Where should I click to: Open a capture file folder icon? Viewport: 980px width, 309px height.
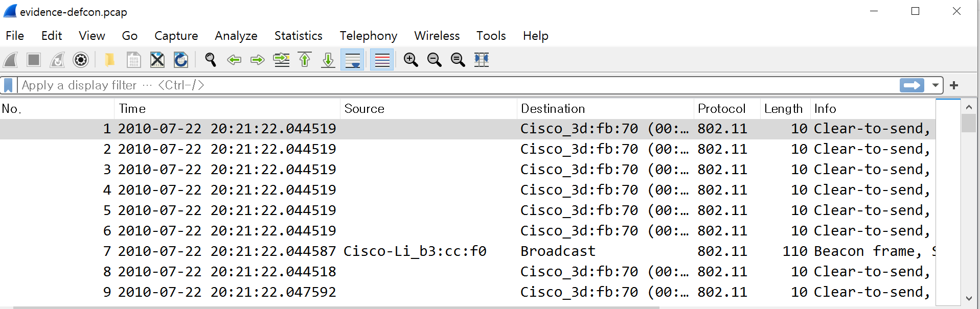point(109,60)
